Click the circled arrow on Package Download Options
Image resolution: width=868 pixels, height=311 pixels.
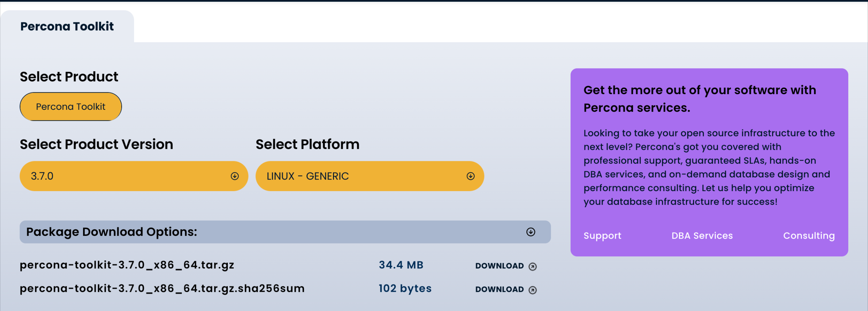pyautogui.click(x=531, y=232)
